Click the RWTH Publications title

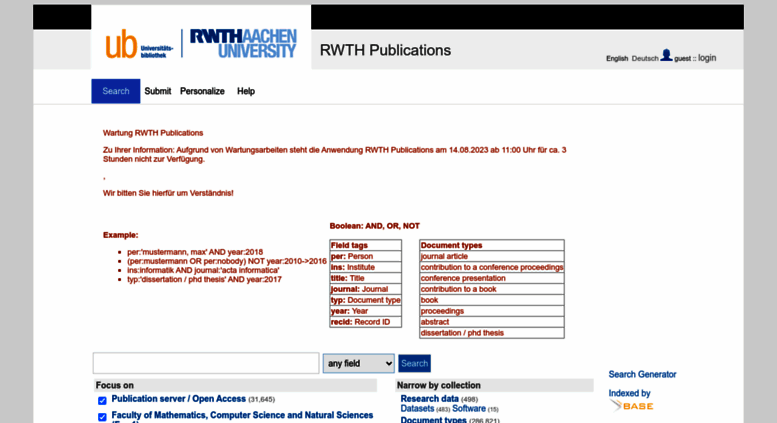(385, 50)
